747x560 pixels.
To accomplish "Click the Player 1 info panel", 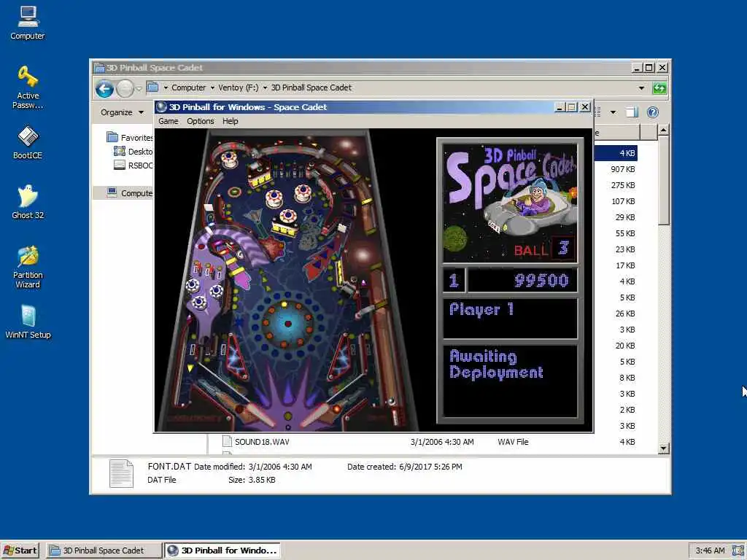I will click(510, 318).
